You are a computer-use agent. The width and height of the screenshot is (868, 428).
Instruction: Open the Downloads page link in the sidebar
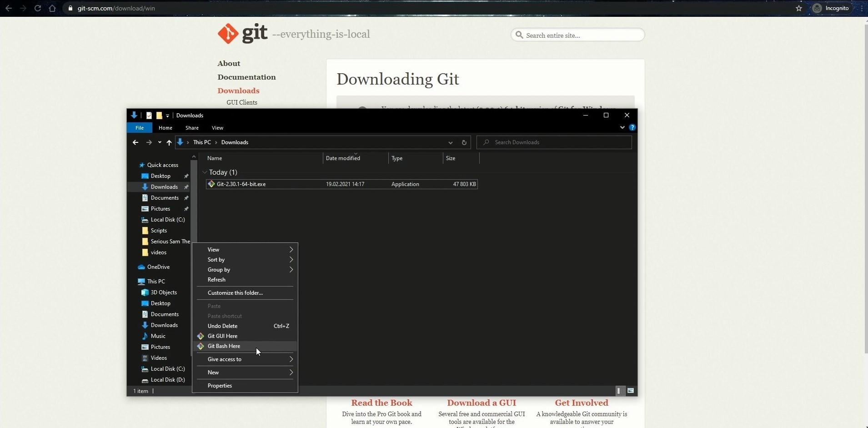(239, 91)
